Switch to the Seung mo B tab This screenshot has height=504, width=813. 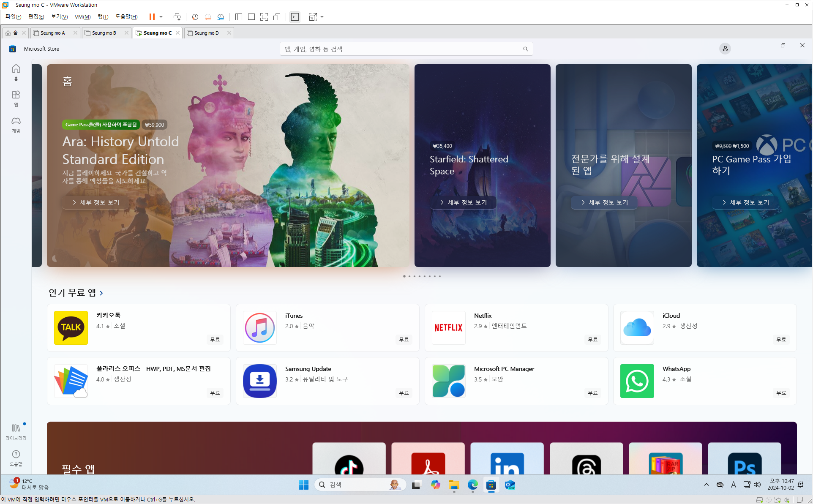click(x=104, y=33)
